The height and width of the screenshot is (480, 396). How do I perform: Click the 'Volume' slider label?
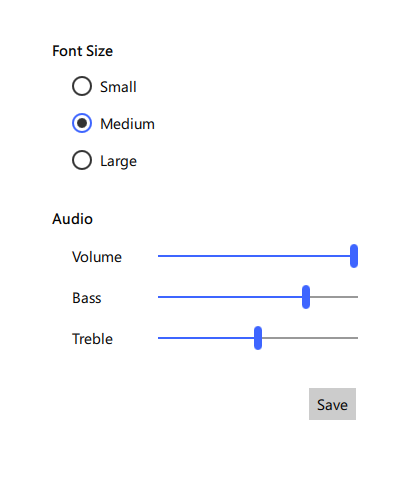[x=97, y=257]
